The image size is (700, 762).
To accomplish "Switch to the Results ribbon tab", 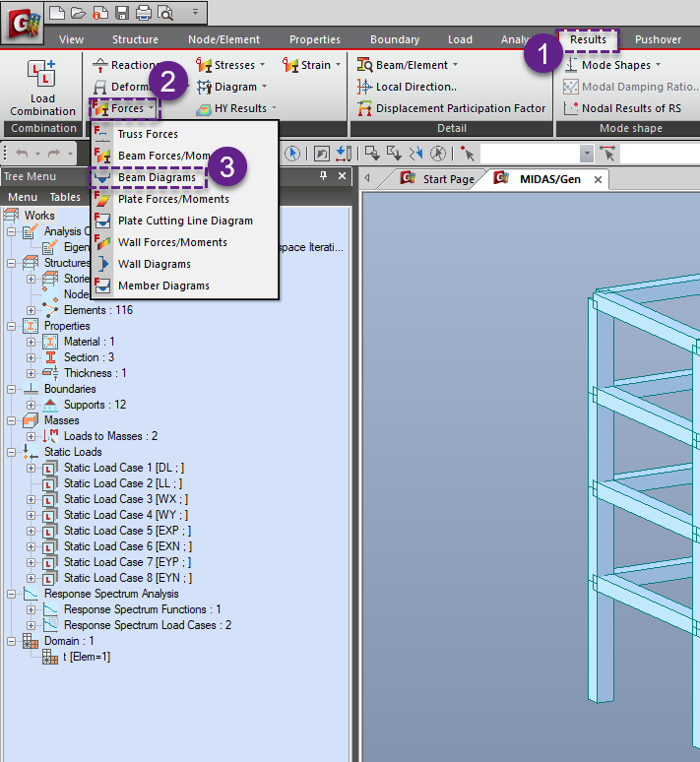I will (588, 39).
